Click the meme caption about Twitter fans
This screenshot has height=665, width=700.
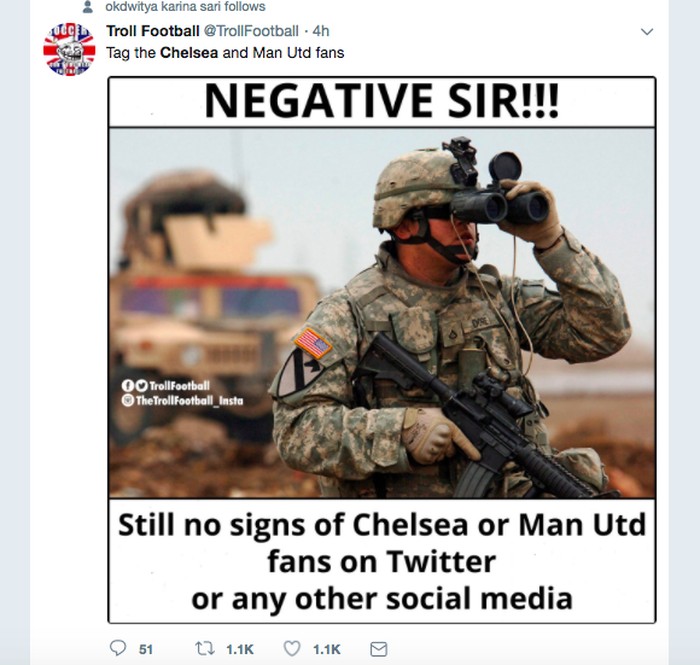point(382,561)
